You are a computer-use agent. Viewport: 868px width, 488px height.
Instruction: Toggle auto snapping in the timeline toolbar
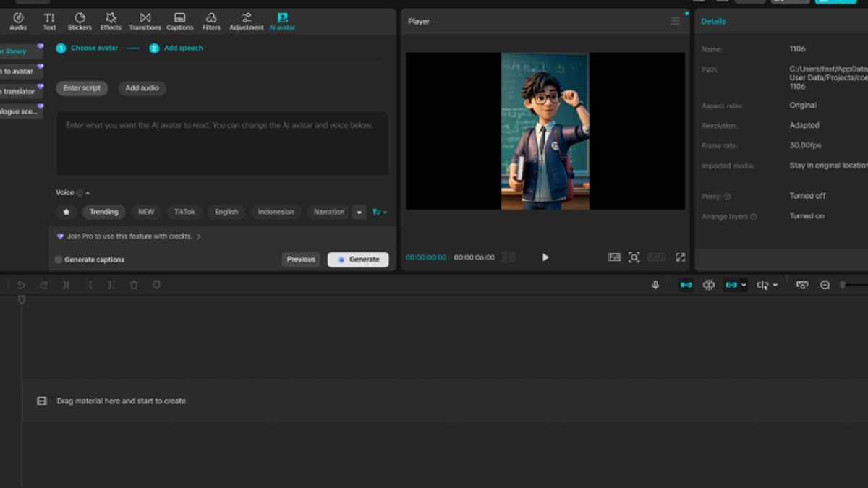pyautogui.click(x=709, y=285)
